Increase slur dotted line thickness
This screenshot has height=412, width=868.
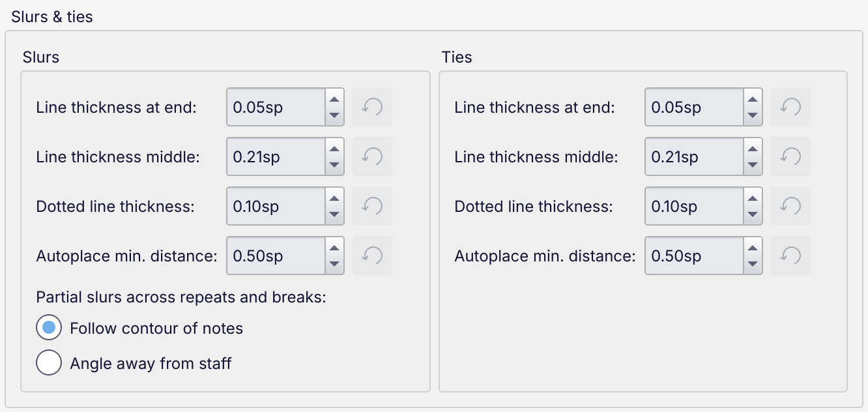click(334, 199)
